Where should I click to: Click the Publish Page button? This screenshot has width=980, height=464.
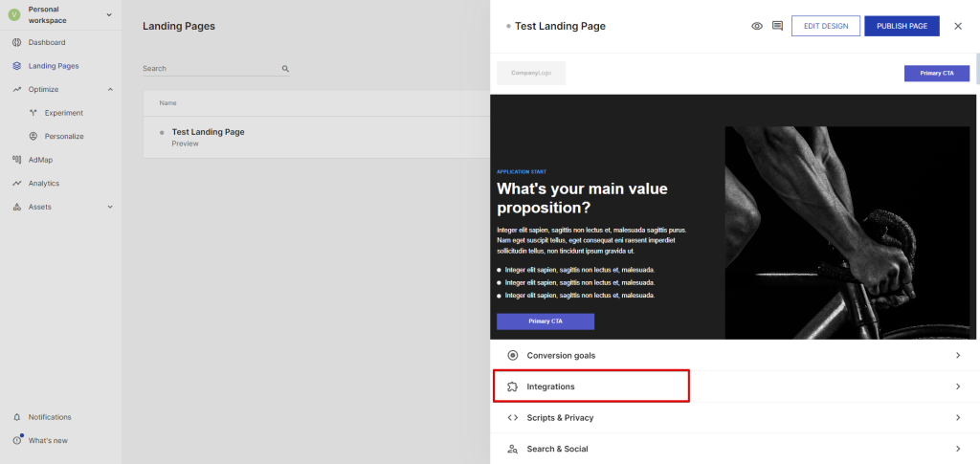click(902, 26)
